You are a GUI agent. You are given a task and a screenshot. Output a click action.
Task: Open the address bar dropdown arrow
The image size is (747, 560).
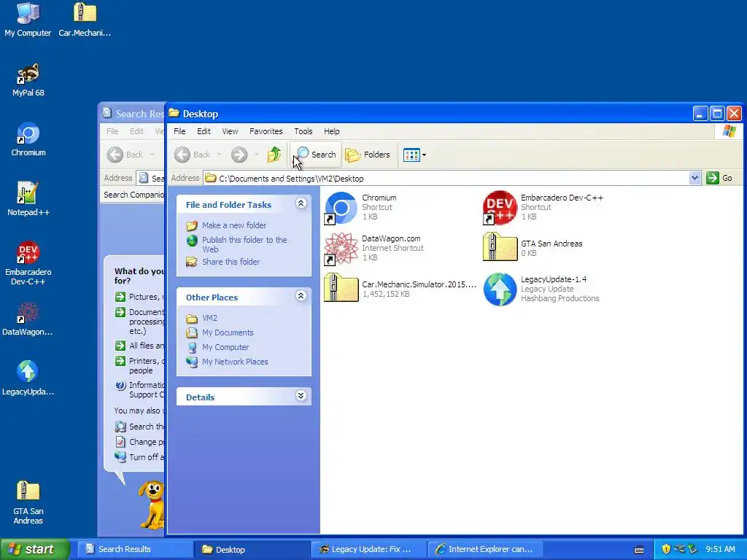[x=694, y=178]
